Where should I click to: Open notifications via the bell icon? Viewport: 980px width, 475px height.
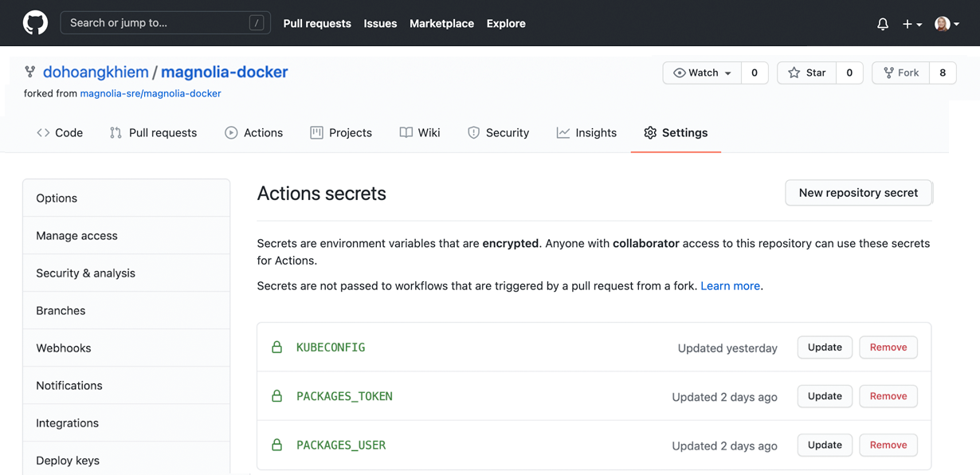pyautogui.click(x=882, y=23)
